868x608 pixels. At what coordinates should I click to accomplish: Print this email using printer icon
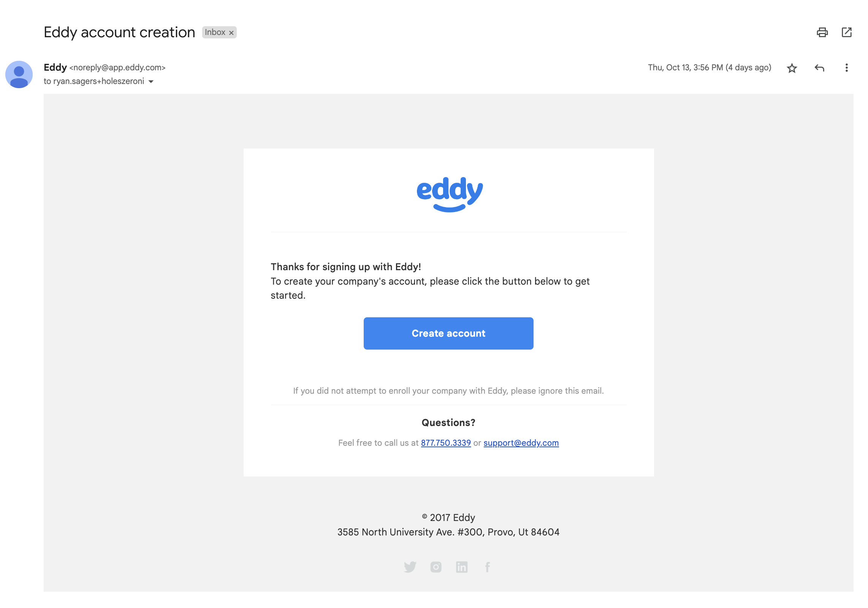coord(822,32)
